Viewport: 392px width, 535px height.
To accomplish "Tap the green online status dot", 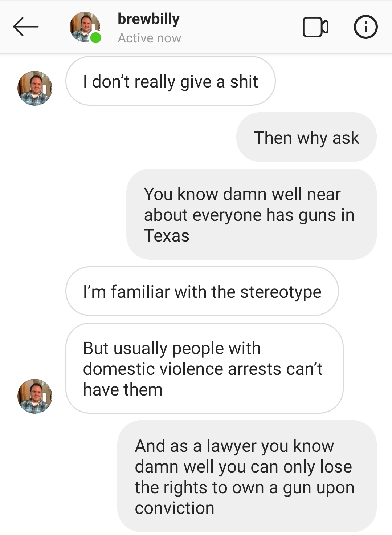I will [x=95, y=37].
